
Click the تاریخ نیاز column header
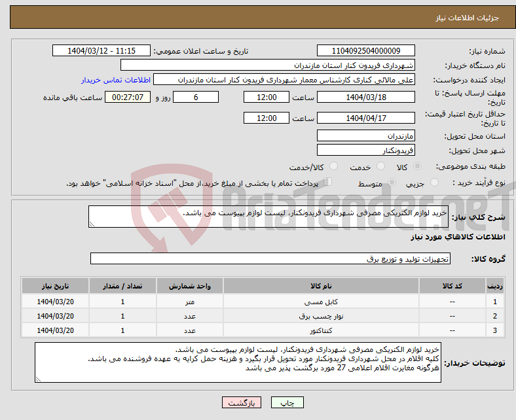55,286
